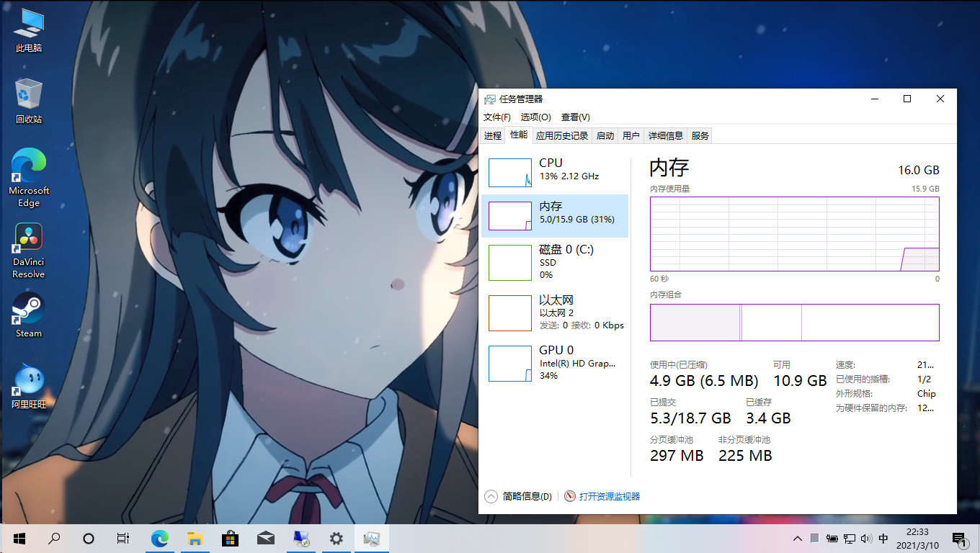Click the 10.9 GB available value
This screenshot has width=980, height=553.
800,380
